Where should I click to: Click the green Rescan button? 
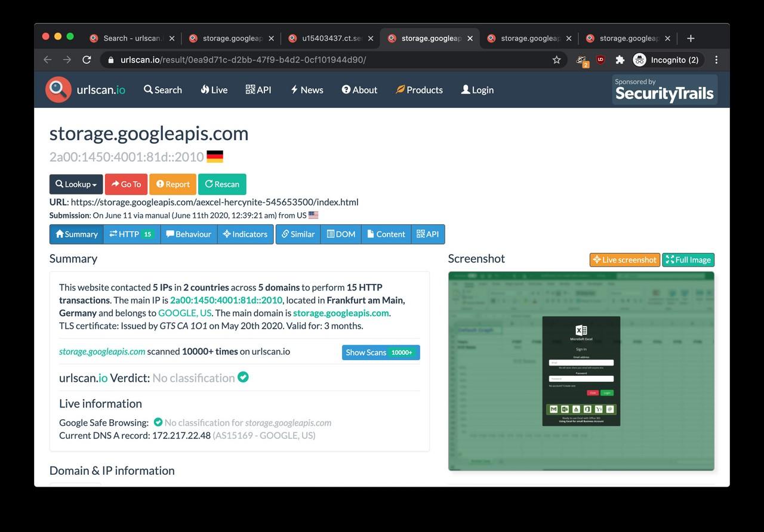click(222, 184)
